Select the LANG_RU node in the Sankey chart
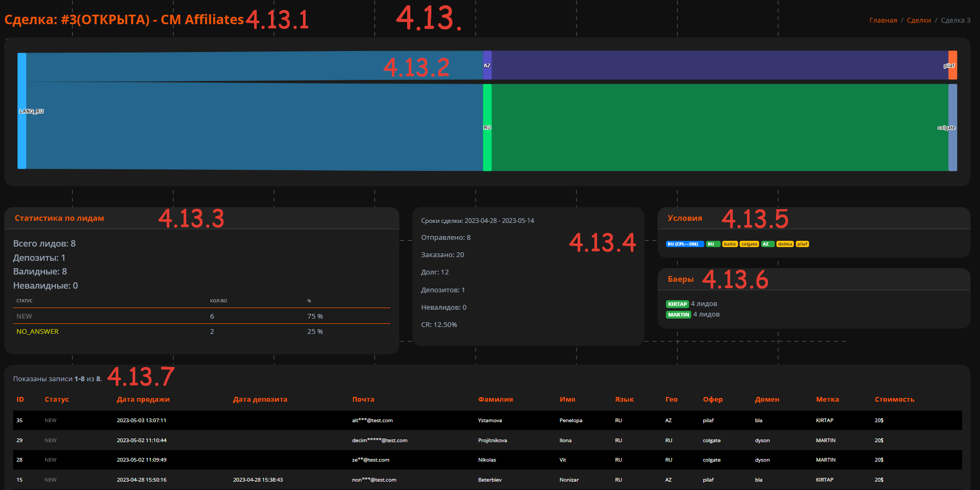980x490 pixels. [x=22, y=111]
